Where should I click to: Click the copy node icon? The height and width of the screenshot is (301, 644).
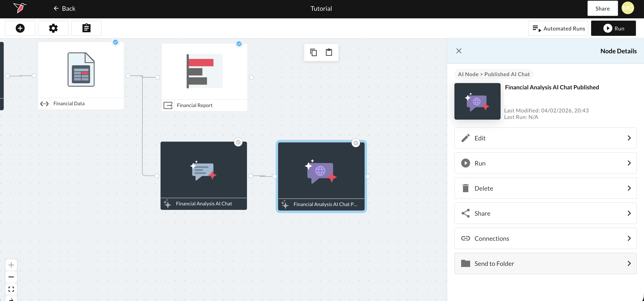pyautogui.click(x=313, y=52)
